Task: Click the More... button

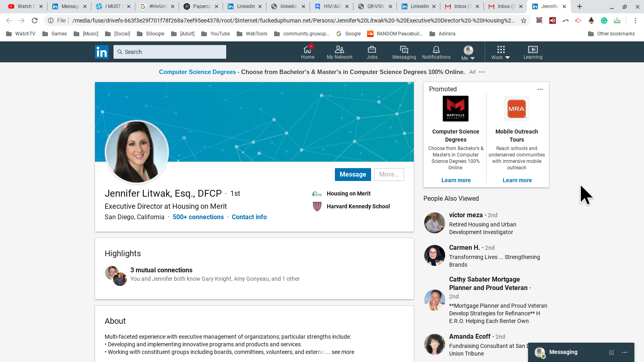Action: (x=389, y=175)
